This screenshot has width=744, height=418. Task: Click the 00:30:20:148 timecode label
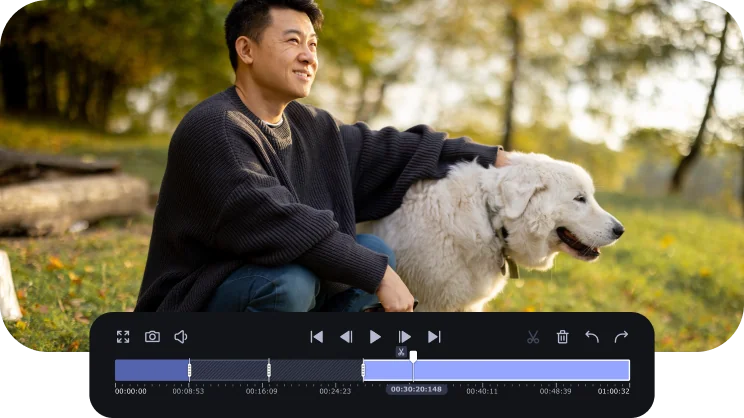(415, 390)
